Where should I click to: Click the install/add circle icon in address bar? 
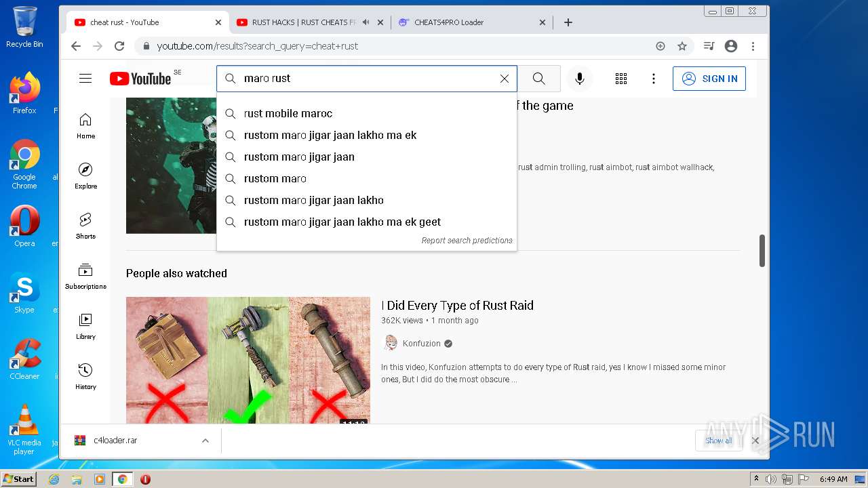click(x=660, y=46)
